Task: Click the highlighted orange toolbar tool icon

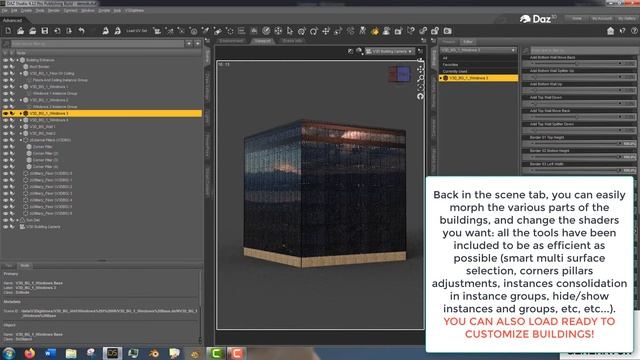Action: pos(374,31)
